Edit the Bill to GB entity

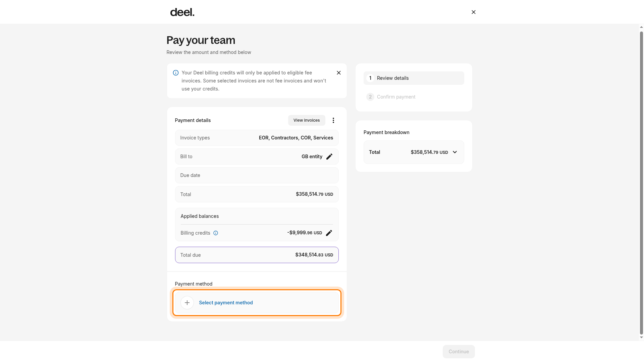pos(329,157)
